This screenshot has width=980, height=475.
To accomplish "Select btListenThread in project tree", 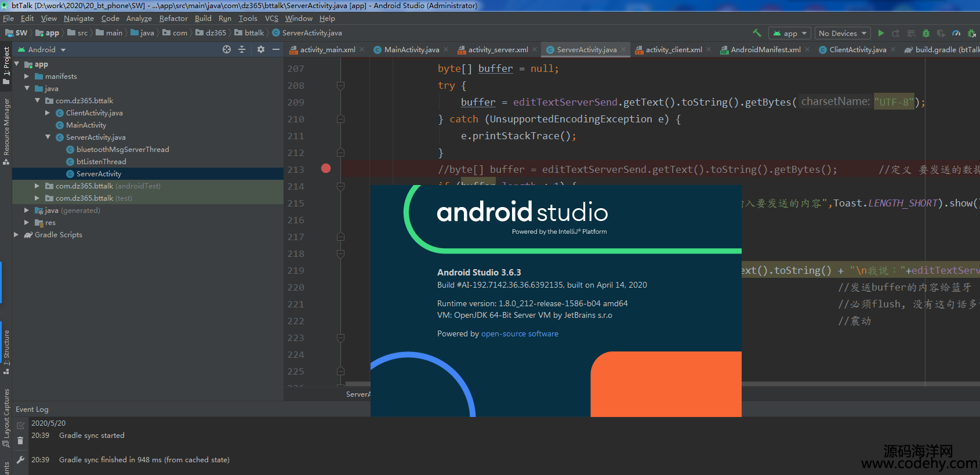I will (101, 161).
